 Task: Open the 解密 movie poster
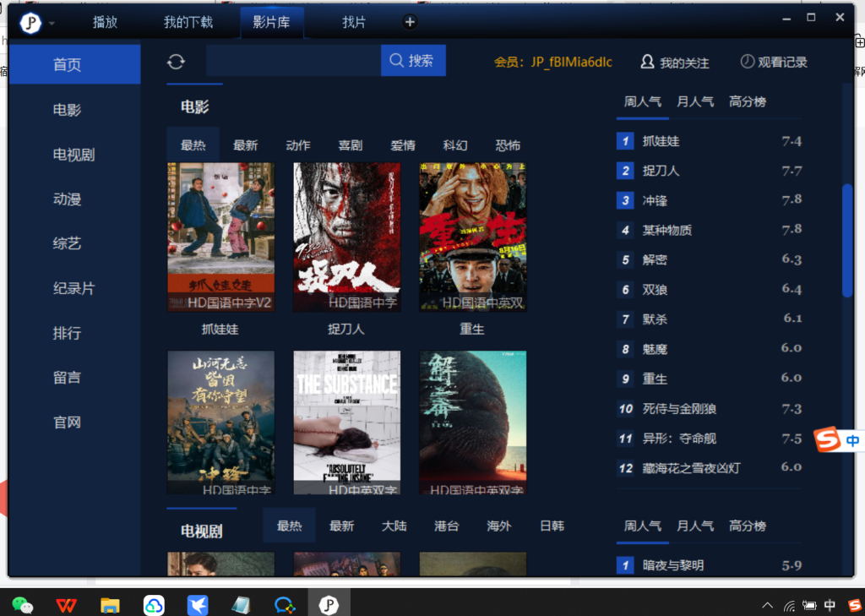pos(473,422)
